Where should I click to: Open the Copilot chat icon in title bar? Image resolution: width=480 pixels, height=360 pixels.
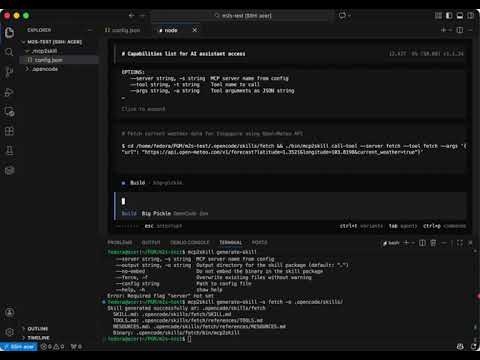[x=342, y=15]
